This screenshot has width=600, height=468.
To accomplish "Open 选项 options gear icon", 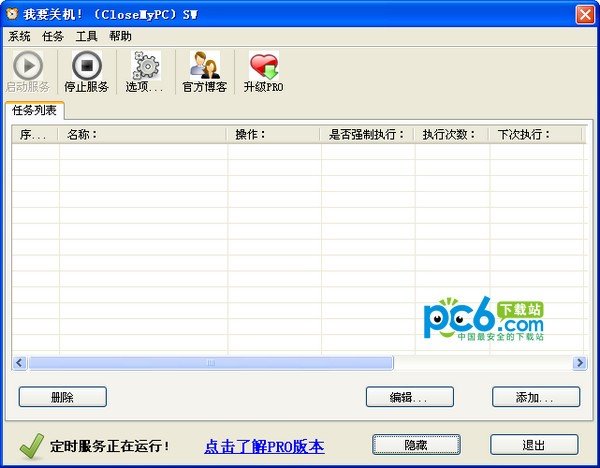I will click(146, 66).
